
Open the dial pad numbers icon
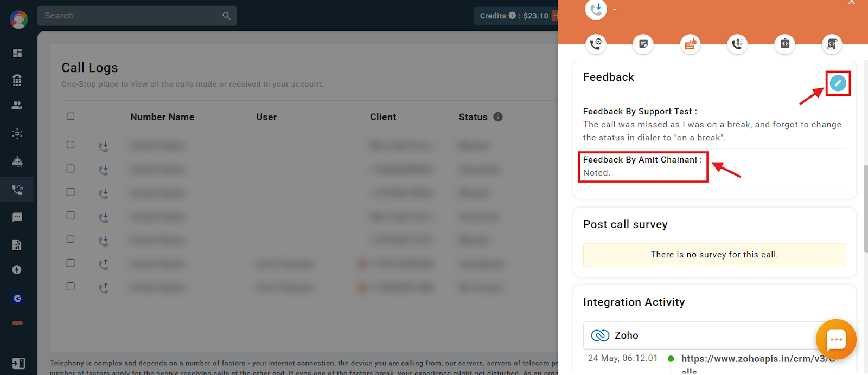point(17,80)
